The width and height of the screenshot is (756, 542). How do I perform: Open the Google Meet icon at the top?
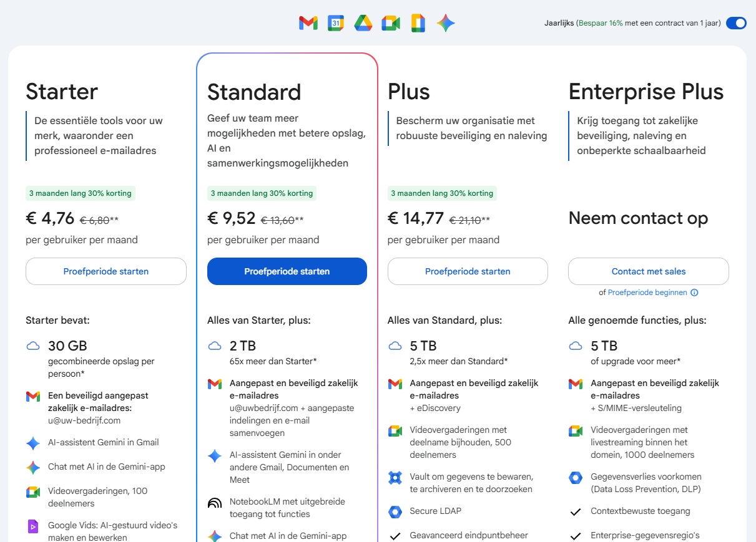pyautogui.click(x=390, y=23)
